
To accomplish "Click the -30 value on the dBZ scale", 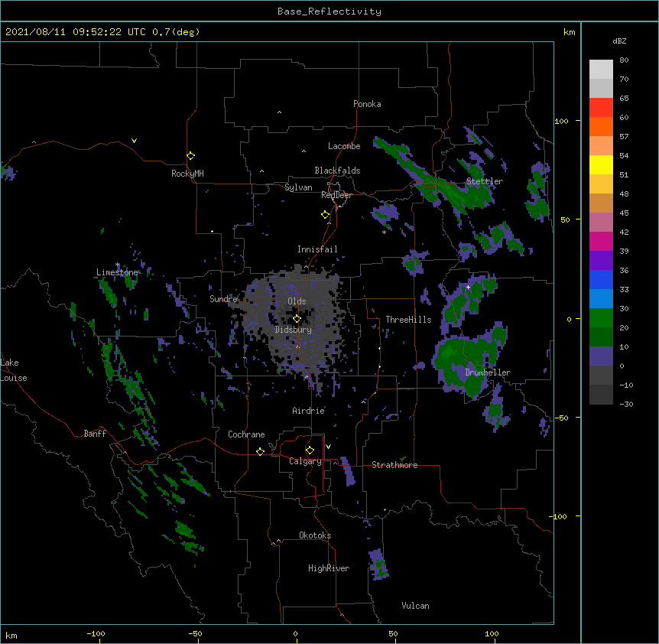I will (626, 404).
